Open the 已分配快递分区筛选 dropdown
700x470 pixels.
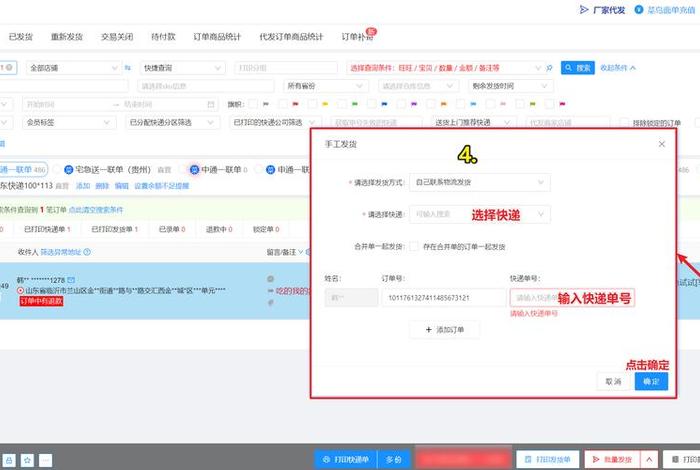point(172,122)
